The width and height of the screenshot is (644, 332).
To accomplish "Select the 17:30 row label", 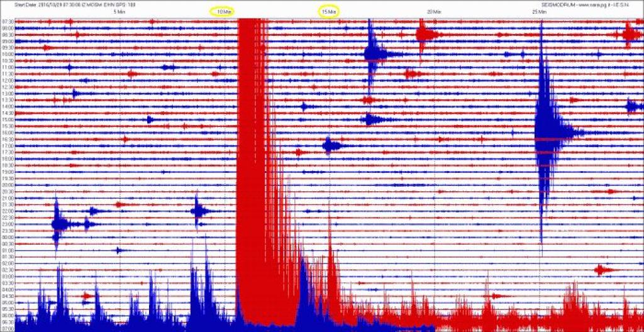I will [x=8, y=152].
